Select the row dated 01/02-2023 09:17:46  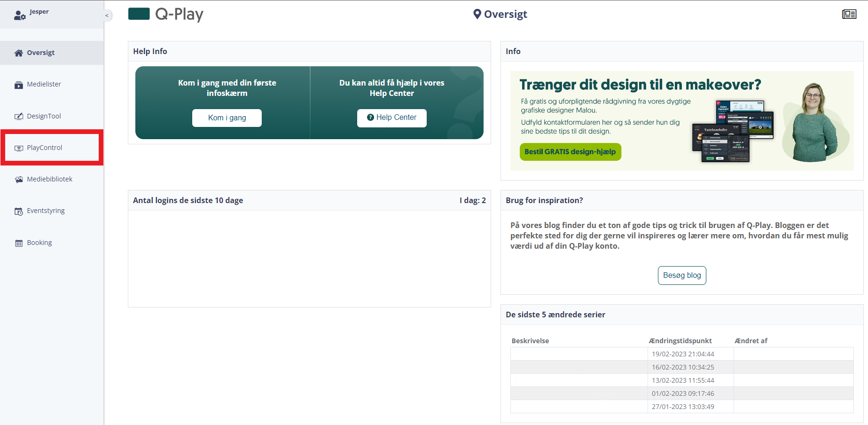682,394
